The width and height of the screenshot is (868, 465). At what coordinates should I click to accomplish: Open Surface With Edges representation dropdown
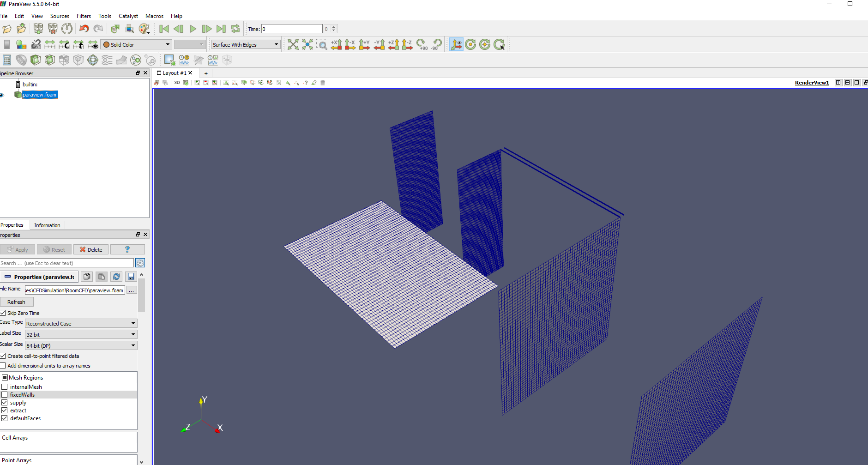click(246, 45)
